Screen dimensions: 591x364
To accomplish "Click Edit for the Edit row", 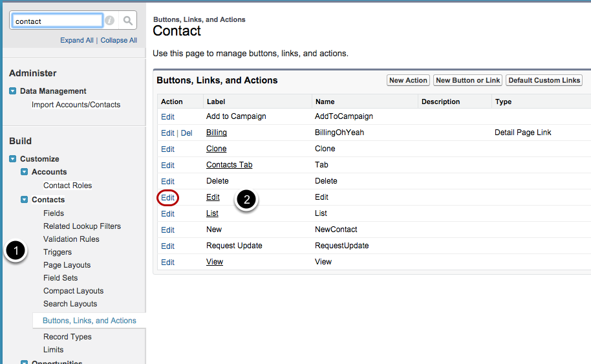I will pos(167,198).
